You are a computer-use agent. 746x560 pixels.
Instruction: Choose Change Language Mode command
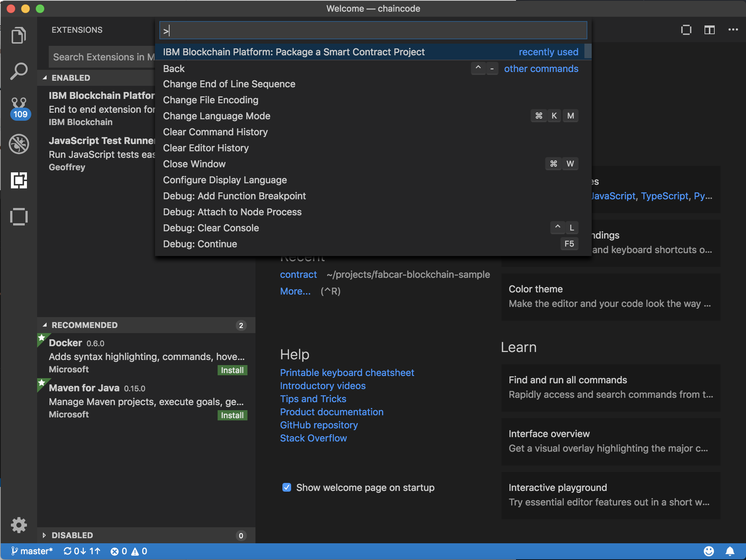217,116
